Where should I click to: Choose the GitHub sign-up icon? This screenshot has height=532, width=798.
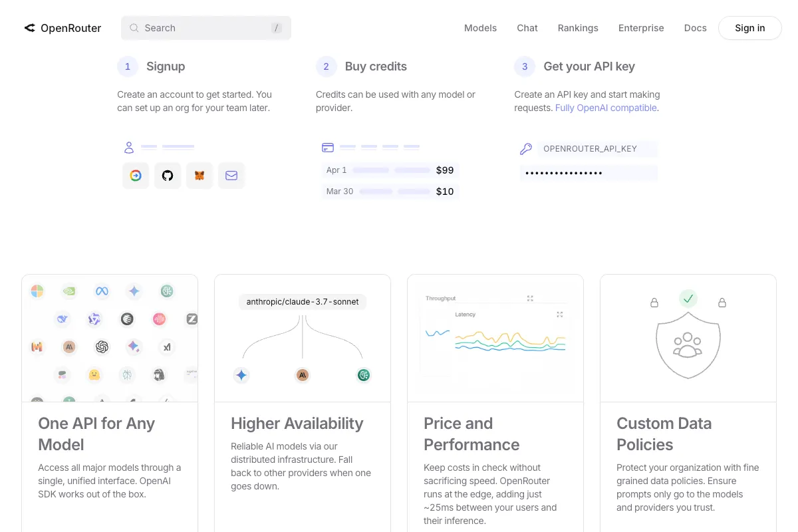tap(168, 176)
